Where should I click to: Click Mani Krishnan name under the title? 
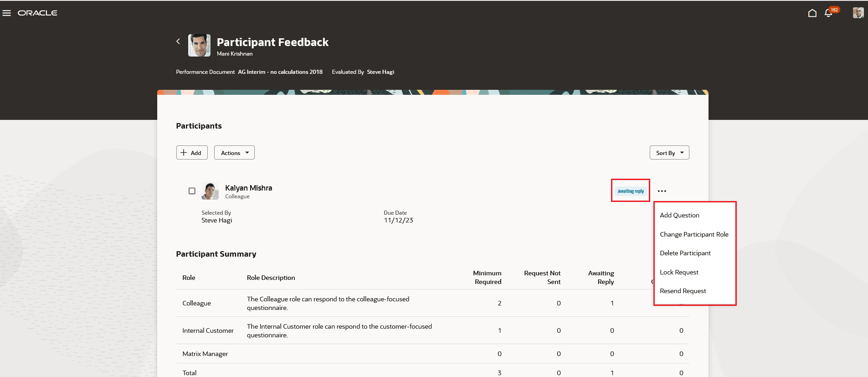tap(235, 54)
